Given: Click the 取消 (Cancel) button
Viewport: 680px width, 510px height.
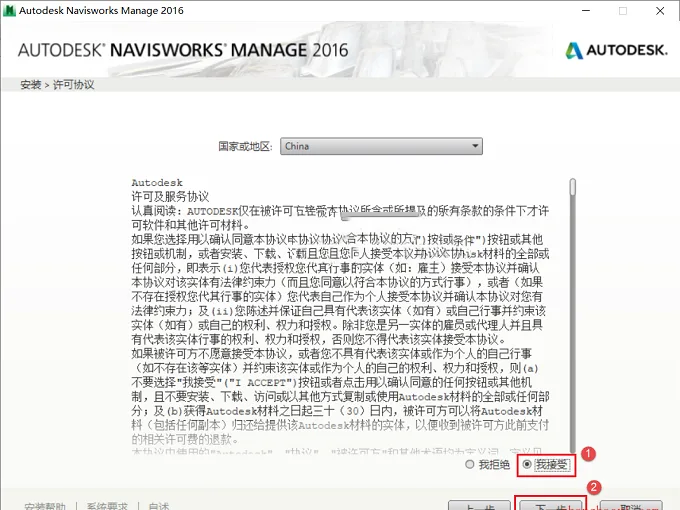Looking at the screenshot, I should [631, 506].
